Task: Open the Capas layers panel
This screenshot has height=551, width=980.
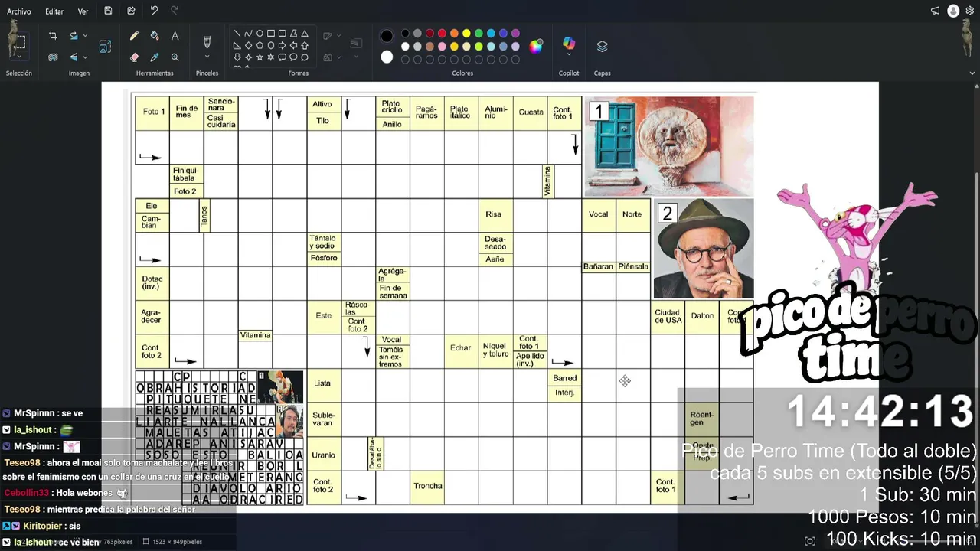Action: point(603,47)
